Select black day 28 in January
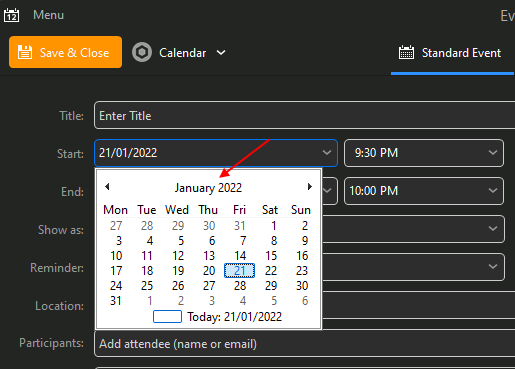Image resolution: width=515 pixels, height=369 pixels. point(240,286)
